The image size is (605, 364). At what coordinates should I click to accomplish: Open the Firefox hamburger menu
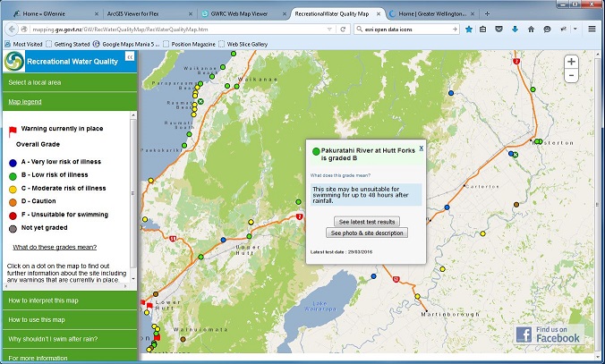tap(592, 29)
